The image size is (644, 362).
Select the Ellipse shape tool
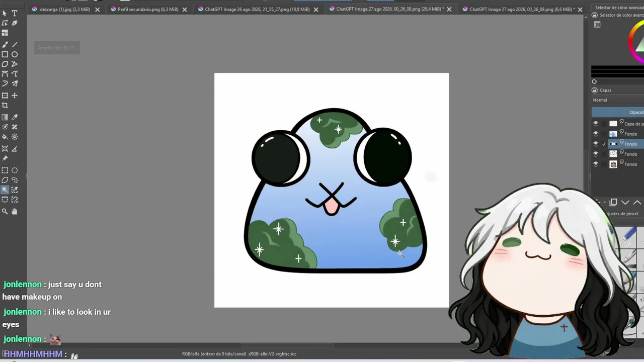coord(15,54)
